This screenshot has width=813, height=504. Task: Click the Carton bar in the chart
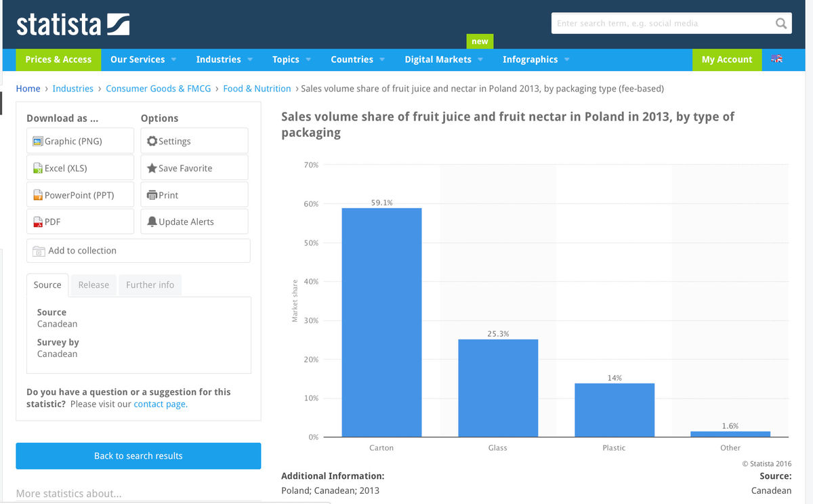coord(381,322)
